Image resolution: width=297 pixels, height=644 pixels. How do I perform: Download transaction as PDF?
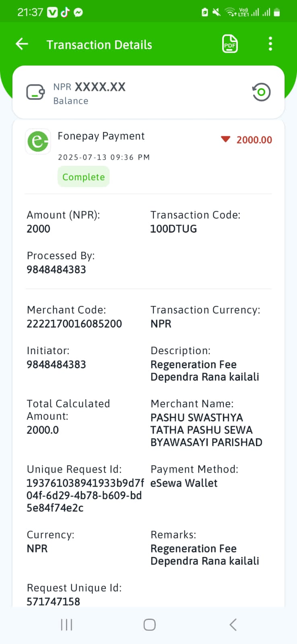(x=230, y=44)
